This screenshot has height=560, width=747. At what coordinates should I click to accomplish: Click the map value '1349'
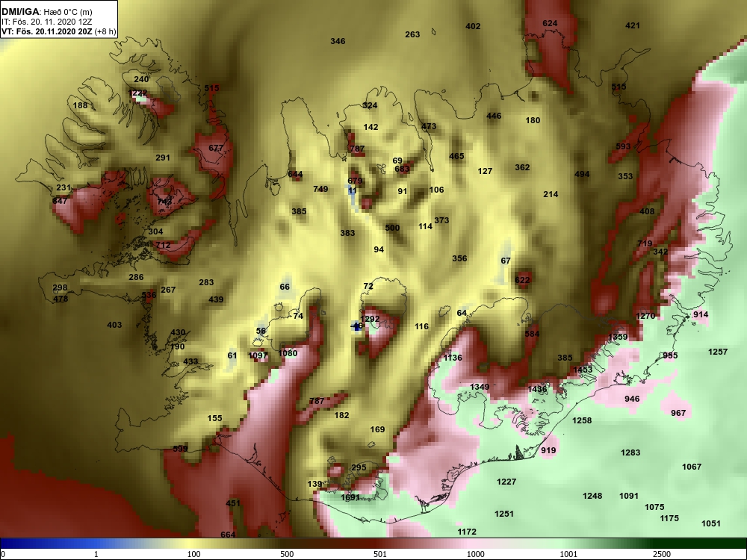[x=480, y=387]
